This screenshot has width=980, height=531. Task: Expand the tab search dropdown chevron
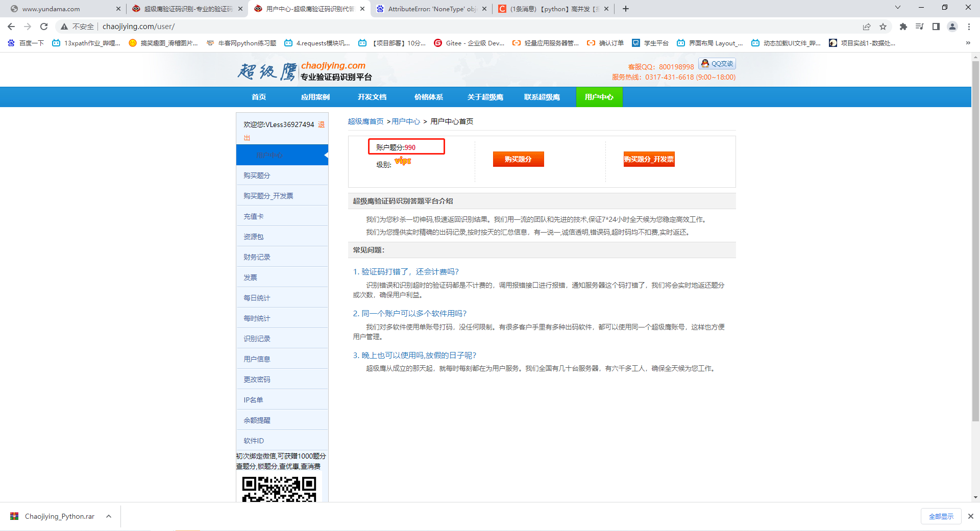pyautogui.click(x=898, y=8)
